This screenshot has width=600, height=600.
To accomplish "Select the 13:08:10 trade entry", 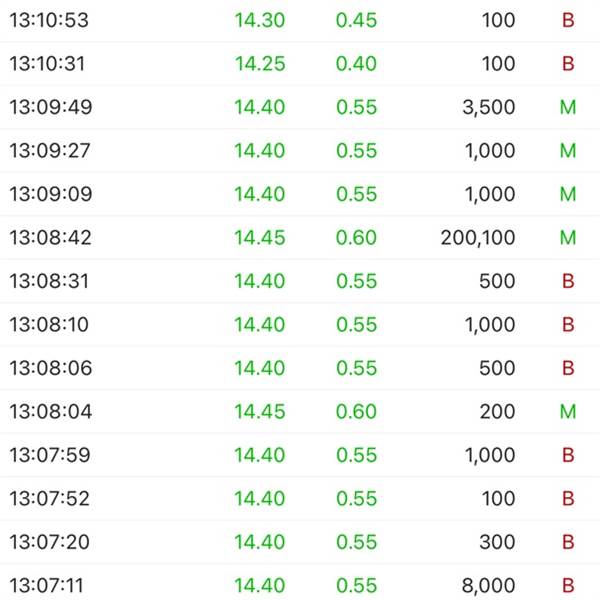I will pos(300,324).
